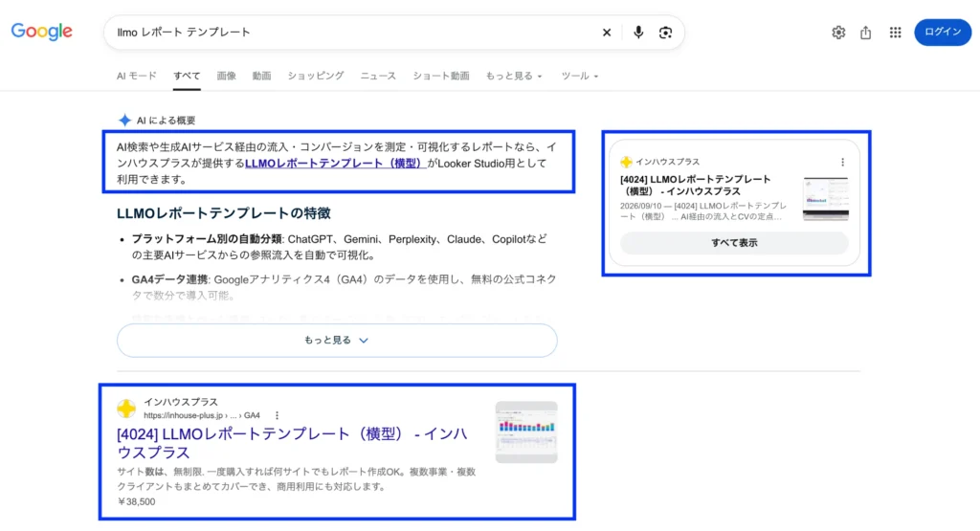Open options menu on インハウスプラス source card
The height and width of the screenshot is (531, 980).
click(842, 162)
